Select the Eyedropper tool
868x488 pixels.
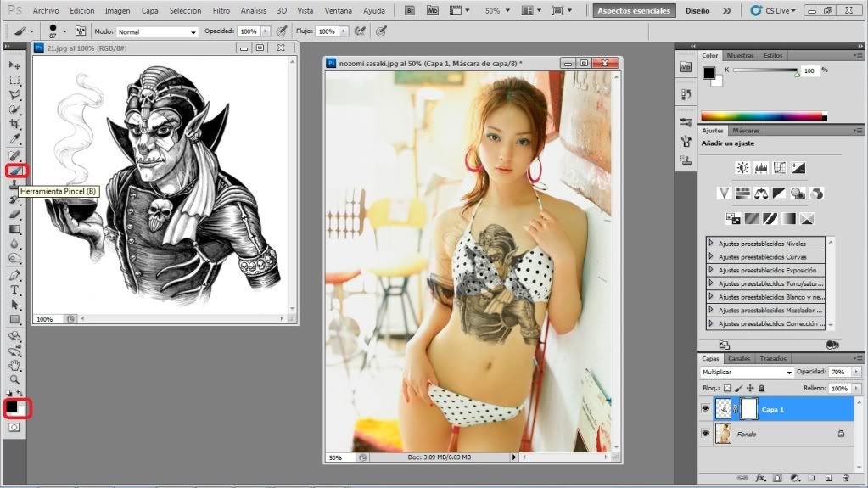pyautogui.click(x=14, y=138)
